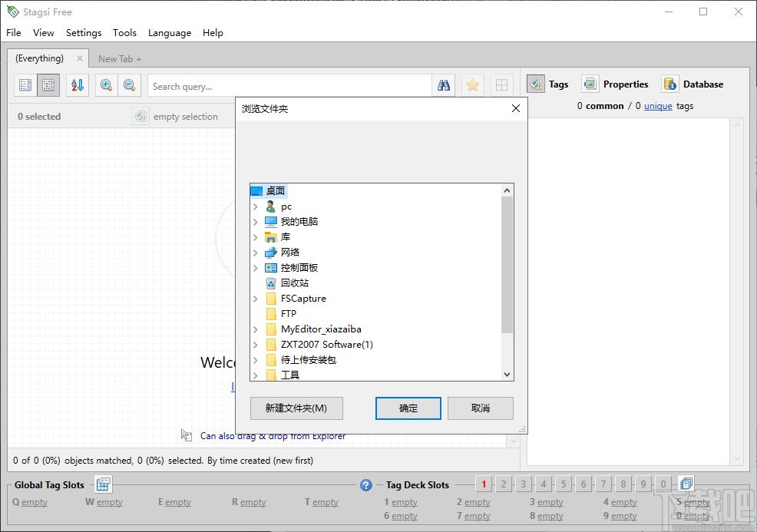Open the Tools menu
Viewport: 757px width, 532px height.
click(124, 33)
